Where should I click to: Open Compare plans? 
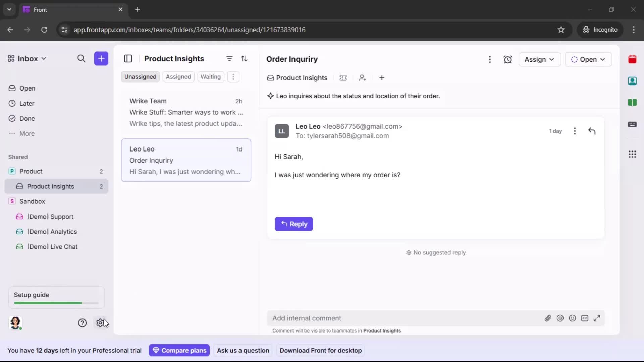(x=179, y=350)
